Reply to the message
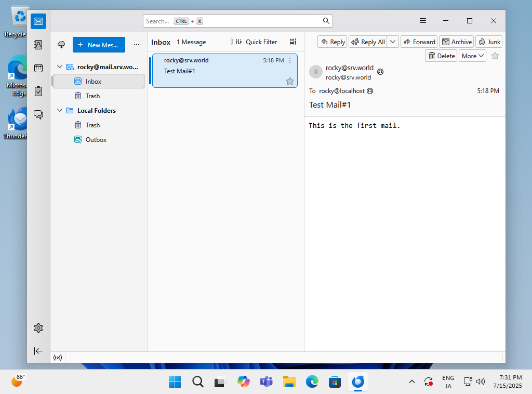Image resolution: width=532 pixels, height=394 pixels. click(x=332, y=42)
